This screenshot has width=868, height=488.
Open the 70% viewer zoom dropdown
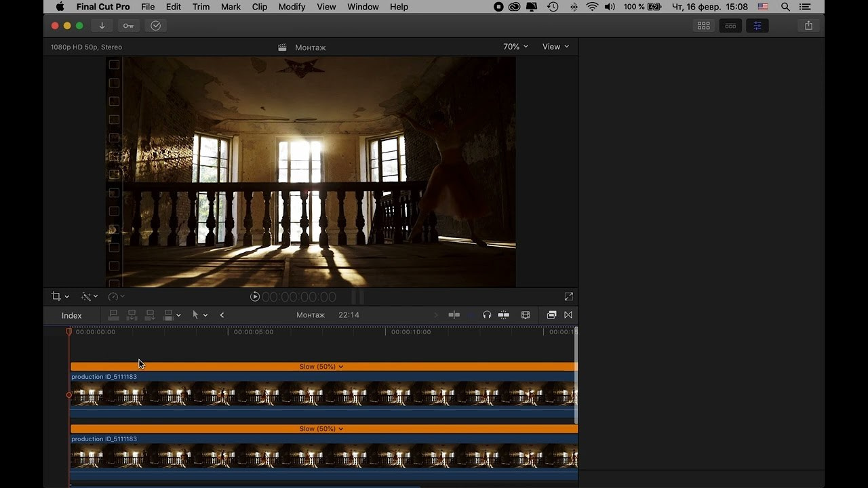pos(515,47)
